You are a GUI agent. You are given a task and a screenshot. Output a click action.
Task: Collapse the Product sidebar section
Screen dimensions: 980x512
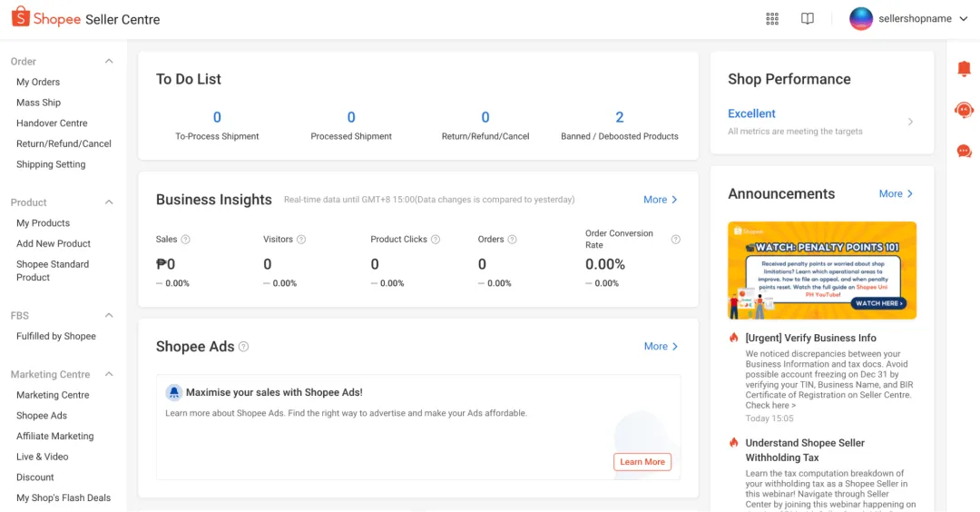(x=109, y=202)
